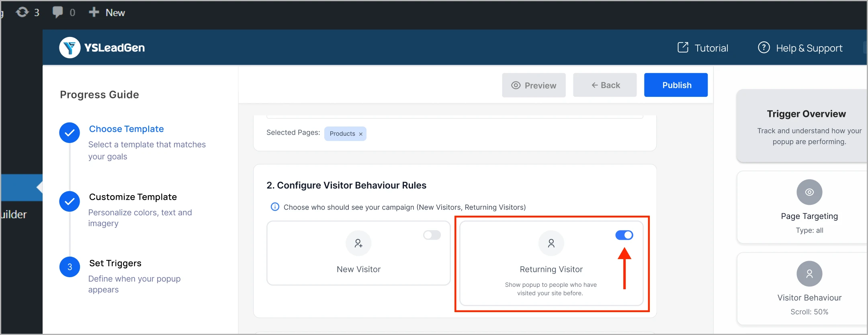This screenshot has width=868, height=335.
Task: Click the highlighted sidebar menu item arrow
Action: point(39,187)
